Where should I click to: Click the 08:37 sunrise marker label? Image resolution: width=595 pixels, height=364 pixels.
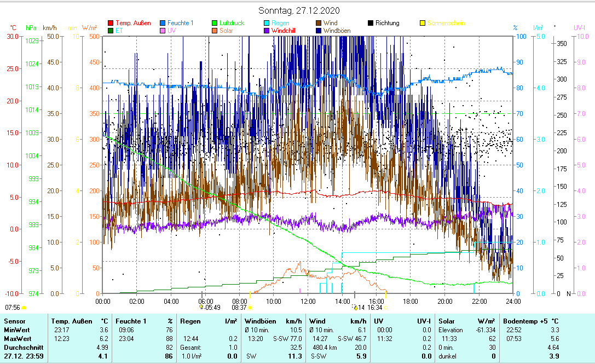pyautogui.click(x=239, y=308)
